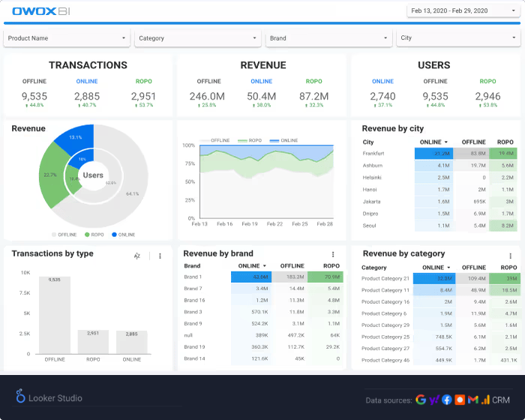Screen dimensions: 525x420
Task: Click the Seoul city row
Action: pos(439,226)
